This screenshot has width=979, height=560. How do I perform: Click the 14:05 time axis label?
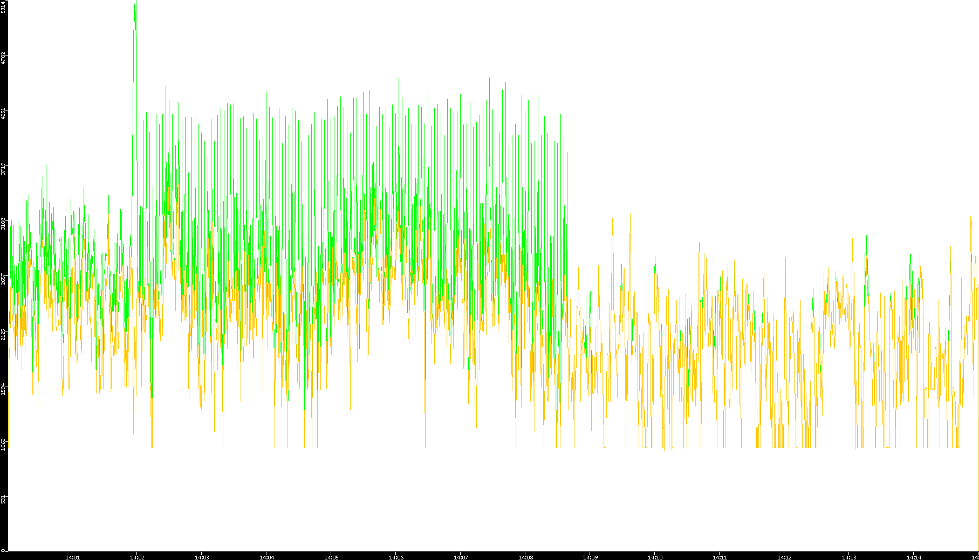(x=331, y=557)
